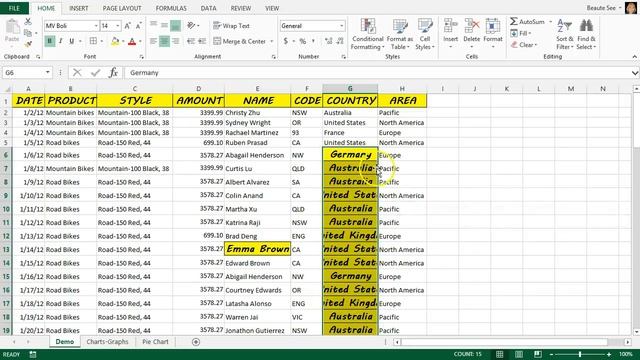
Task: Open the font size 14 dropdown
Action: click(x=118, y=26)
